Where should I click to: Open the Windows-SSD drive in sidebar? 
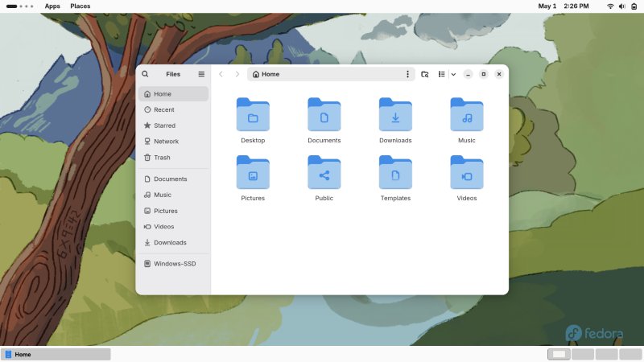(173, 264)
